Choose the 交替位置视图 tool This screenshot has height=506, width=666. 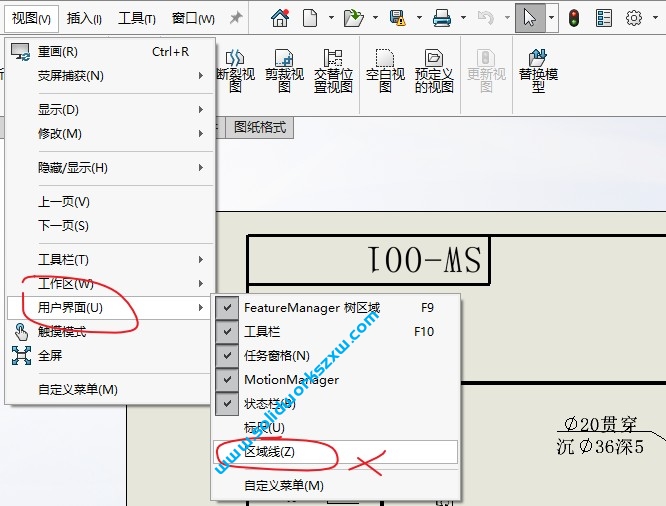click(x=333, y=71)
